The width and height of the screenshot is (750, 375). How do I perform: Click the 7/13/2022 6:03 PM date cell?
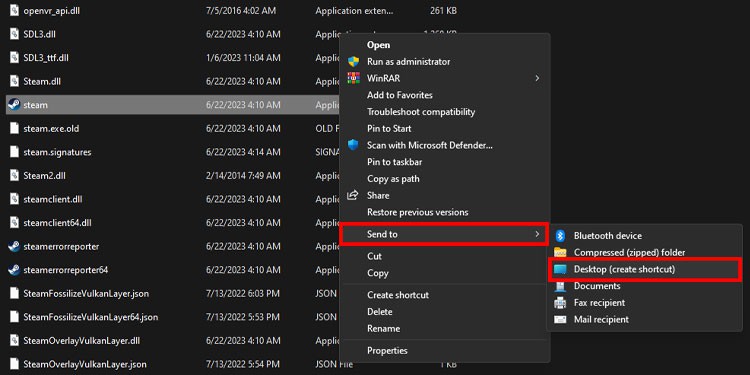(x=243, y=293)
